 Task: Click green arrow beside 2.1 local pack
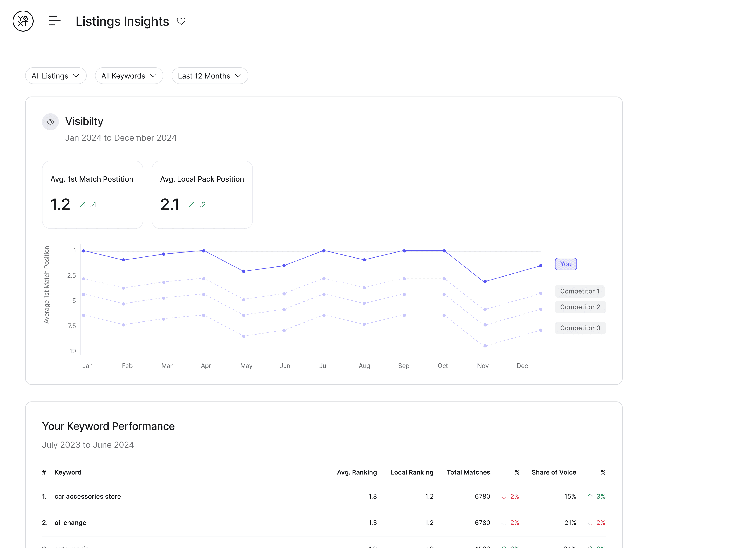click(x=192, y=205)
